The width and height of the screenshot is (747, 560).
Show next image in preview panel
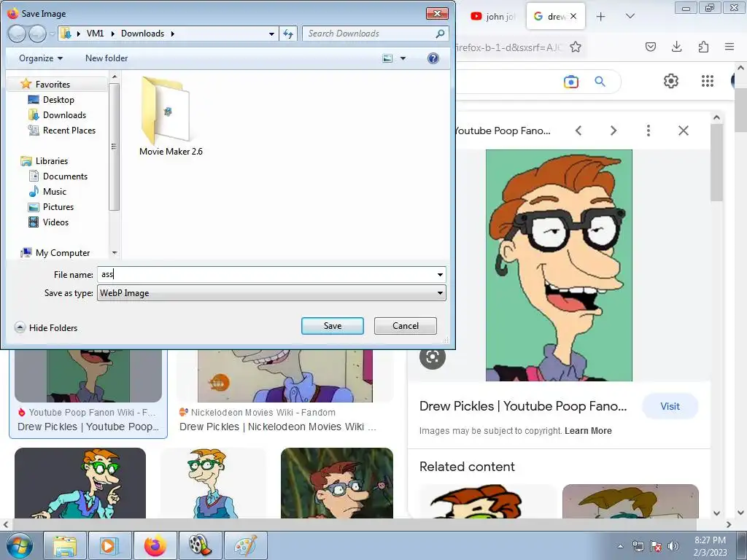[x=614, y=131]
